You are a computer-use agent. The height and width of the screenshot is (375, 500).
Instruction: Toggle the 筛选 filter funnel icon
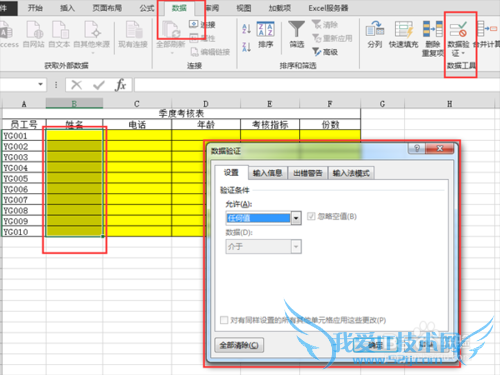[x=296, y=34]
